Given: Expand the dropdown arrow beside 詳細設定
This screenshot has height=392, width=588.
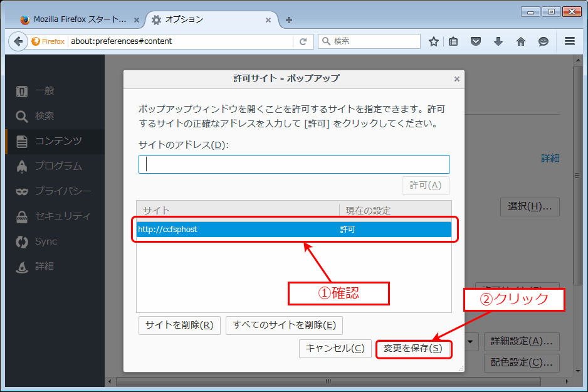Looking at the screenshot, I should pyautogui.click(x=471, y=341).
